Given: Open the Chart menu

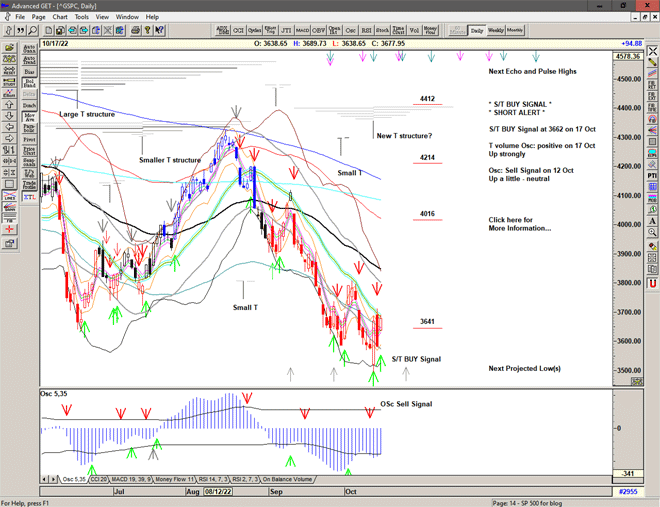Looking at the screenshot, I should tap(60, 17).
